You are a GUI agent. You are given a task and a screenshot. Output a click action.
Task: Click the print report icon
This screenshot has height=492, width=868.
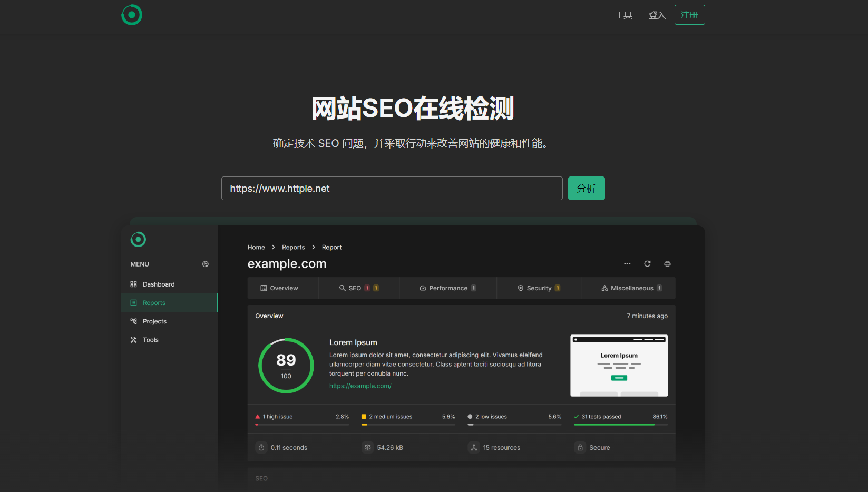click(x=667, y=264)
